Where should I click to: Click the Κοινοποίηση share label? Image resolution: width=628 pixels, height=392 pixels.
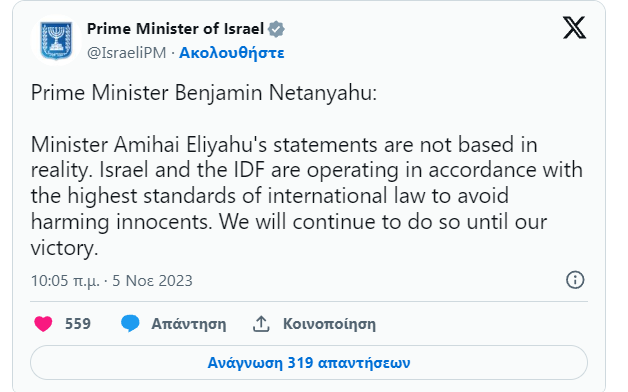tap(329, 324)
